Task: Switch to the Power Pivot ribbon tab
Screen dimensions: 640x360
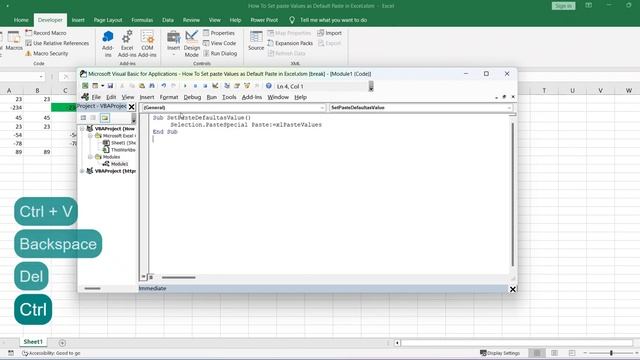Action: click(x=264, y=20)
